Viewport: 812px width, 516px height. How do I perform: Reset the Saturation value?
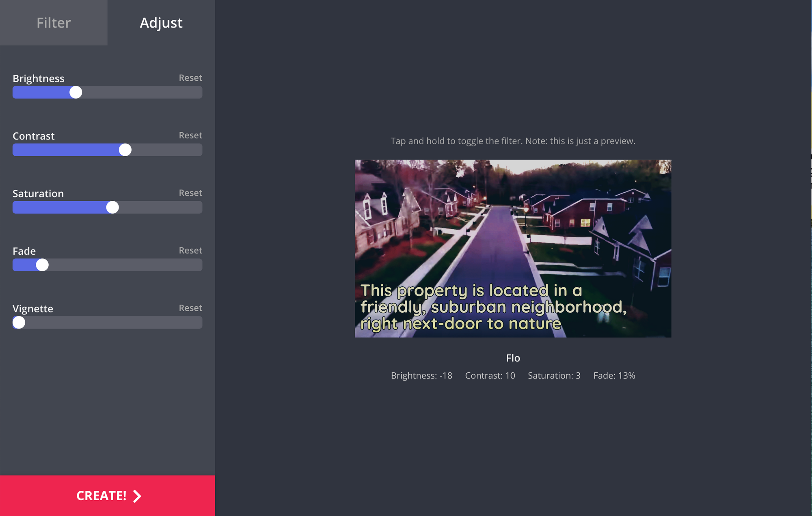point(190,193)
